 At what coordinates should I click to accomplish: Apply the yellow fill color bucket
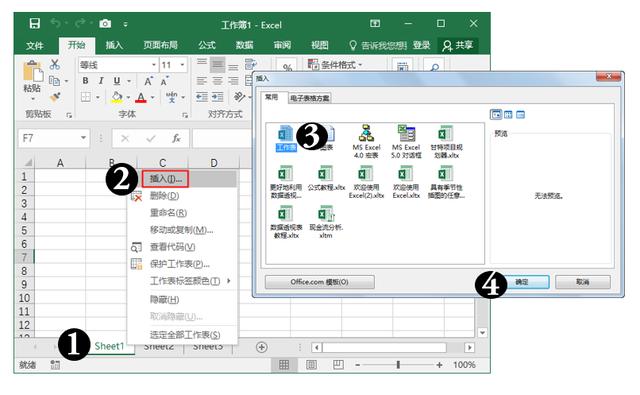point(117,97)
